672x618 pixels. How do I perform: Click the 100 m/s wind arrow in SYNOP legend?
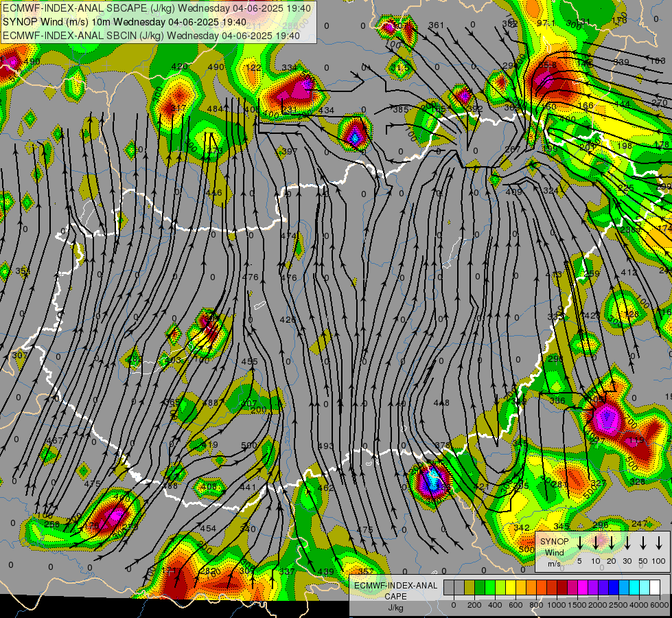tap(659, 543)
